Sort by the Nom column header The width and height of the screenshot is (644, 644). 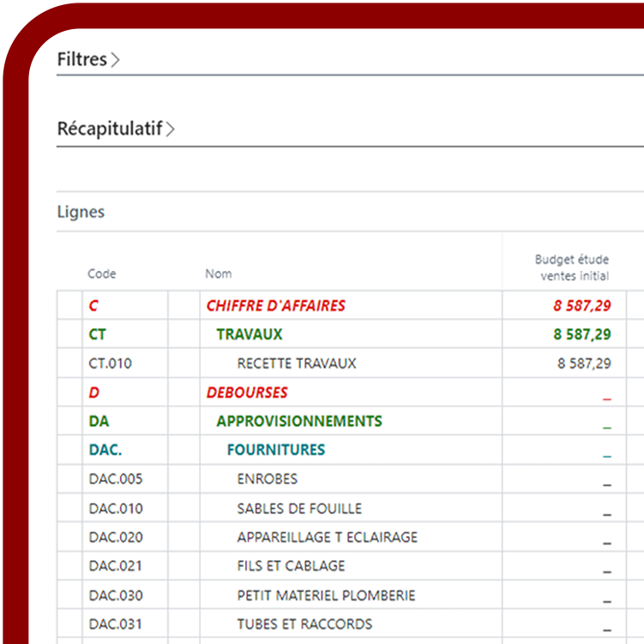tap(218, 274)
